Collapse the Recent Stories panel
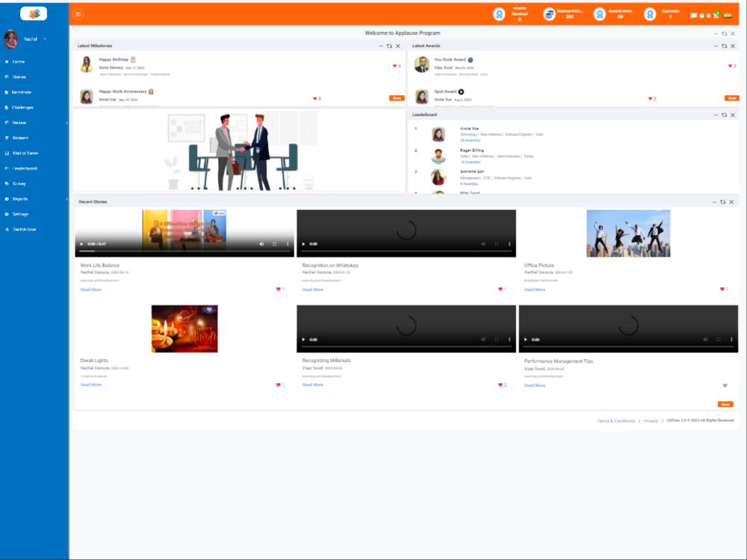747x560 pixels. tap(714, 202)
